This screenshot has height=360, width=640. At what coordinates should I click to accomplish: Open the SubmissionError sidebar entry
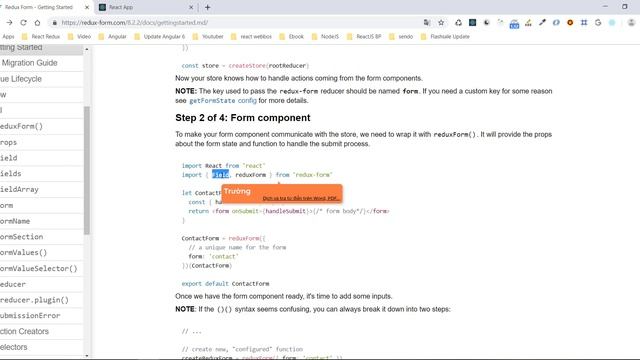pyautogui.click(x=42, y=316)
